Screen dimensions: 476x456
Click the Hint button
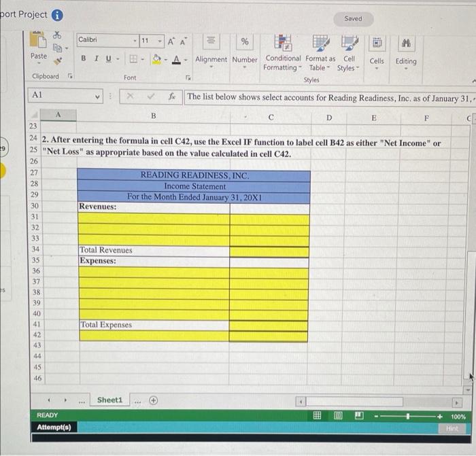click(452, 428)
